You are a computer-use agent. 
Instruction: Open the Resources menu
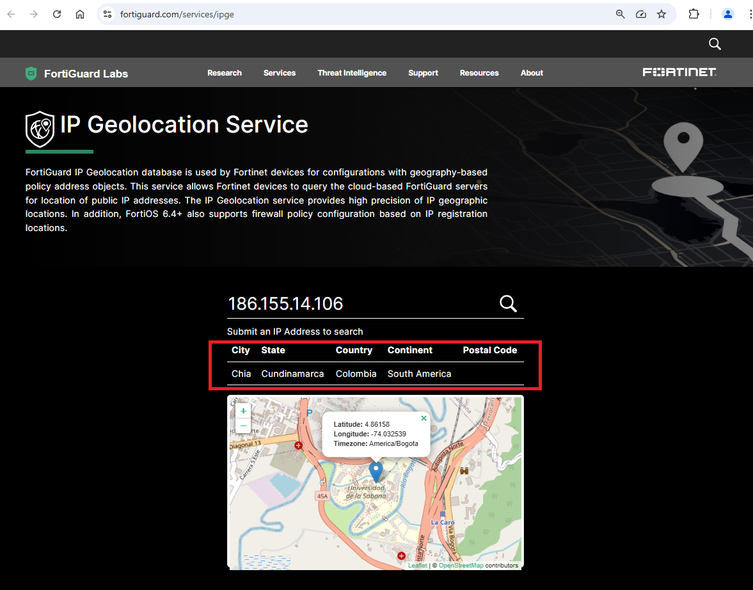point(479,73)
